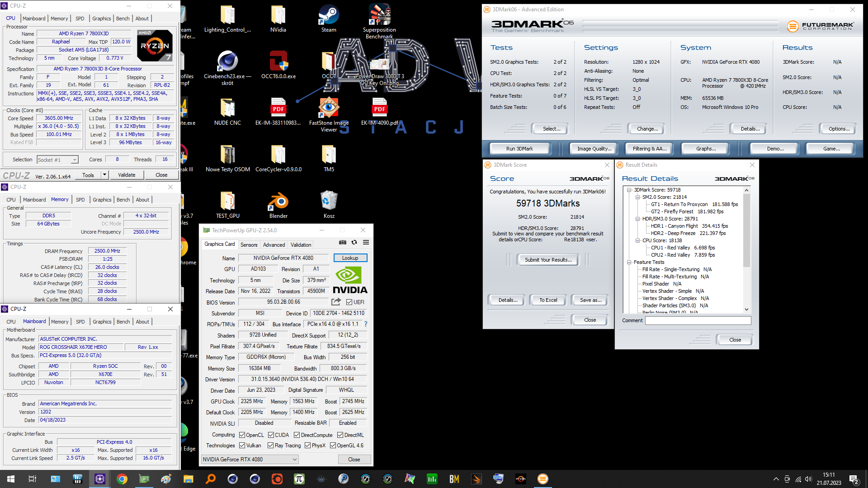
Task: Toggle the DirectML checkbox
Action: 340,435
